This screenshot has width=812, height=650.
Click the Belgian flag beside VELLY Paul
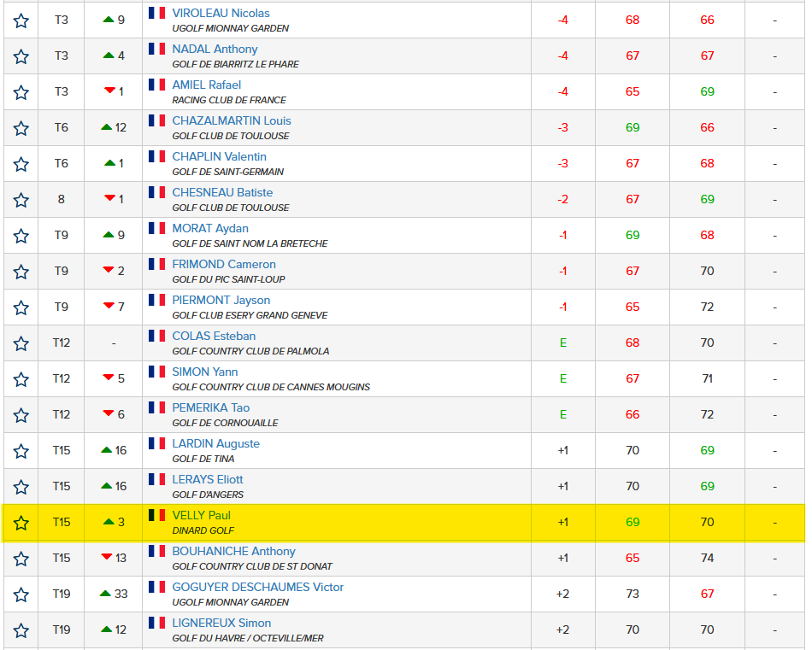coord(157,515)
